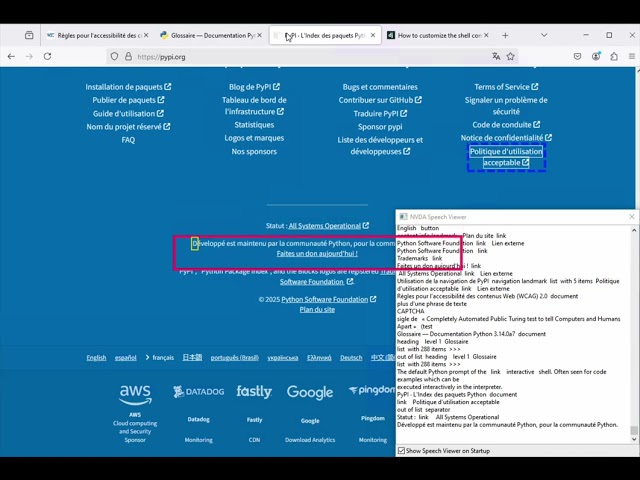Open Nom du projet réservé link
Screen dimensions: 640x480
coord(128,127)
